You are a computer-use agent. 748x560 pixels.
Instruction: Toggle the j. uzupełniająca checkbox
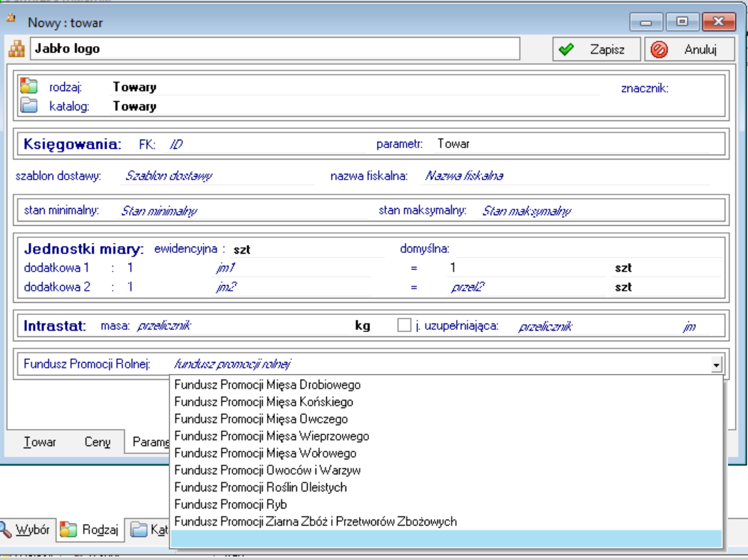(404, 326)
